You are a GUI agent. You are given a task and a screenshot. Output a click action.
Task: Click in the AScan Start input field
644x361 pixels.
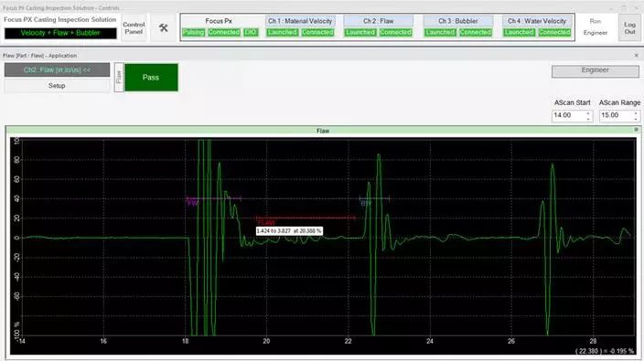coord(568,116)
